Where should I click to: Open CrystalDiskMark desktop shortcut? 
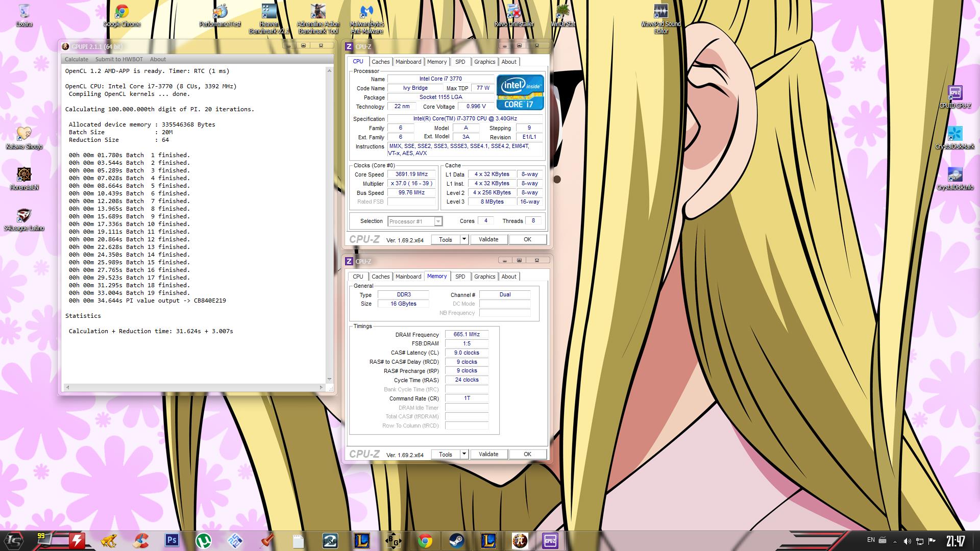[955, 138]
